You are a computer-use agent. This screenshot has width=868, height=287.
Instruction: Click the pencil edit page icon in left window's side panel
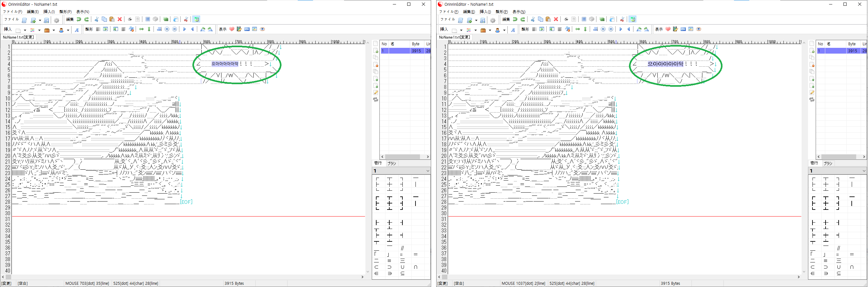[376, 92]
